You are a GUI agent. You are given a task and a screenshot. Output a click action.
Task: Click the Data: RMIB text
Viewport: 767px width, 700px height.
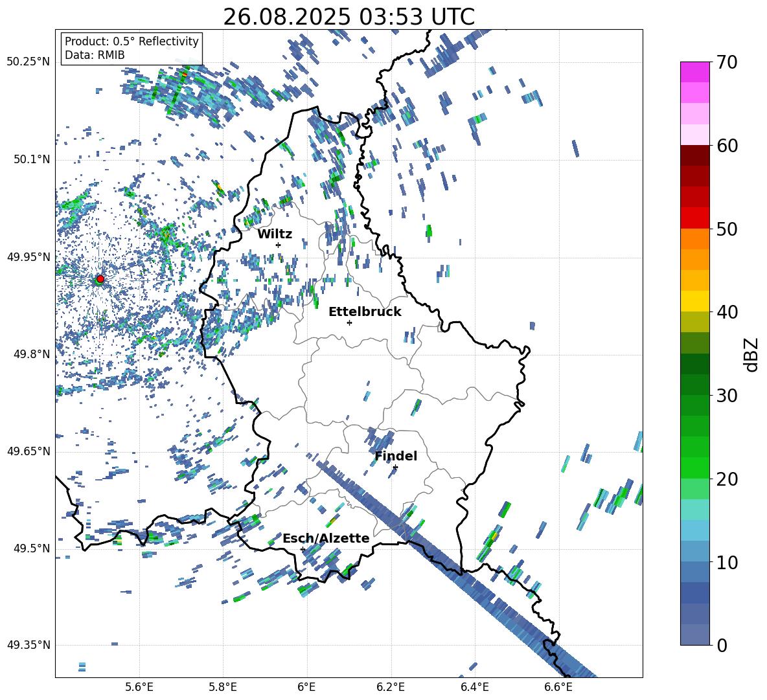point(95,55)
